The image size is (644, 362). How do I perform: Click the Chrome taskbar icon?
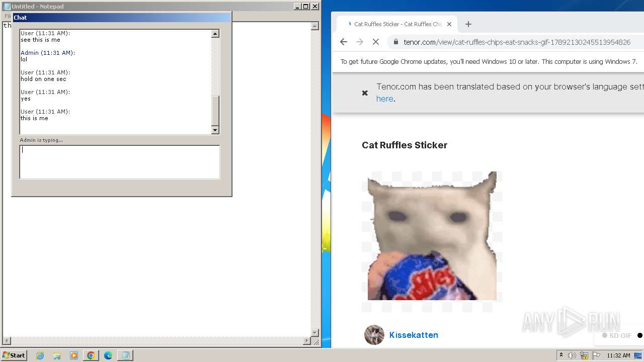click(x=91, y=355)
